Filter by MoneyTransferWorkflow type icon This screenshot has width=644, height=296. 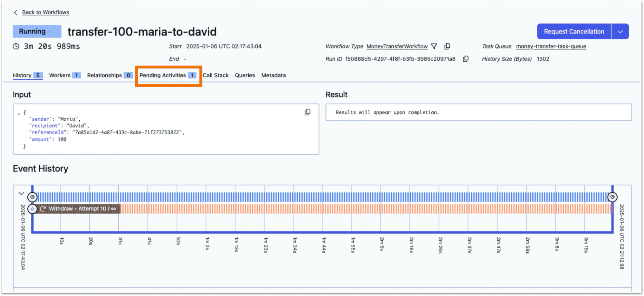(x=434, y=46)
